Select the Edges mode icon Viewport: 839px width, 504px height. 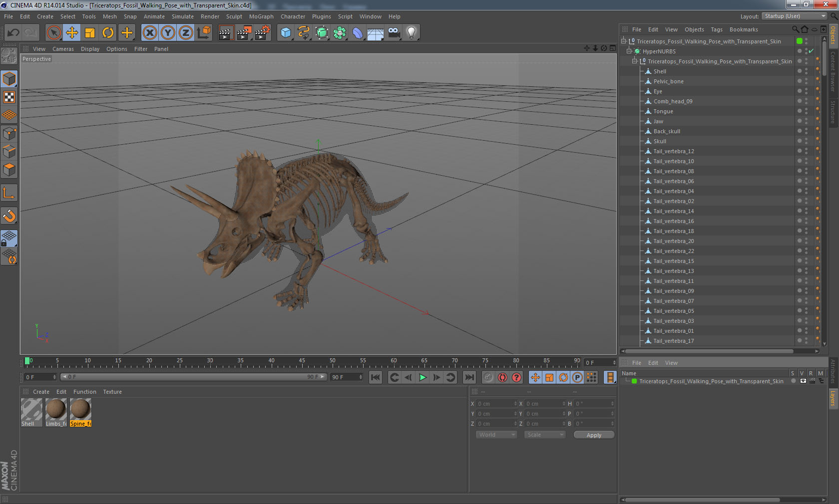(9, 152)
